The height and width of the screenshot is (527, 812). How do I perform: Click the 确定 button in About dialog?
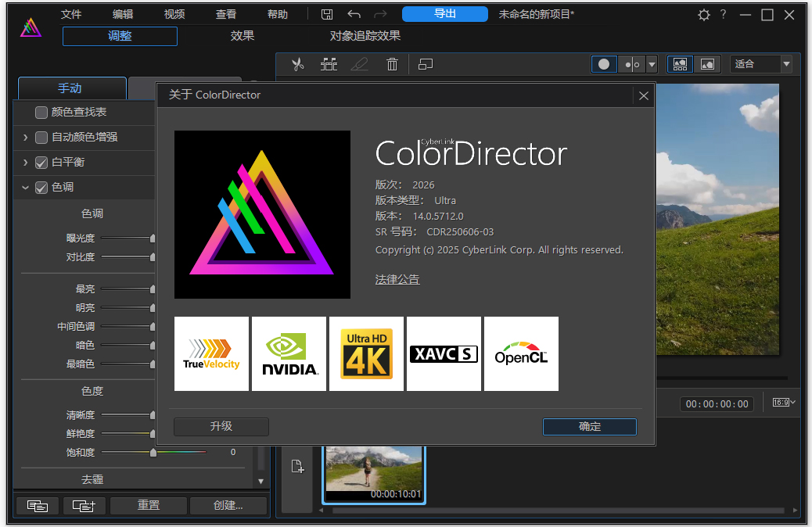(589, 427)
